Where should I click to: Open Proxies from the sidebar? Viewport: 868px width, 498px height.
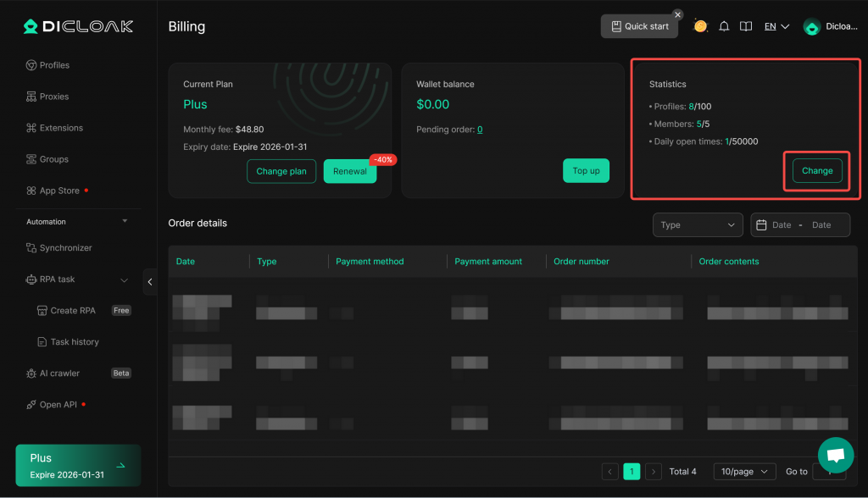[53, 97]
